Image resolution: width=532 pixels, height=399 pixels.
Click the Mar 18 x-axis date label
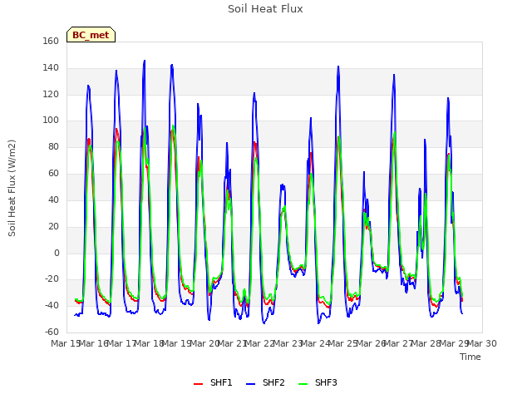tap(150, 343)
